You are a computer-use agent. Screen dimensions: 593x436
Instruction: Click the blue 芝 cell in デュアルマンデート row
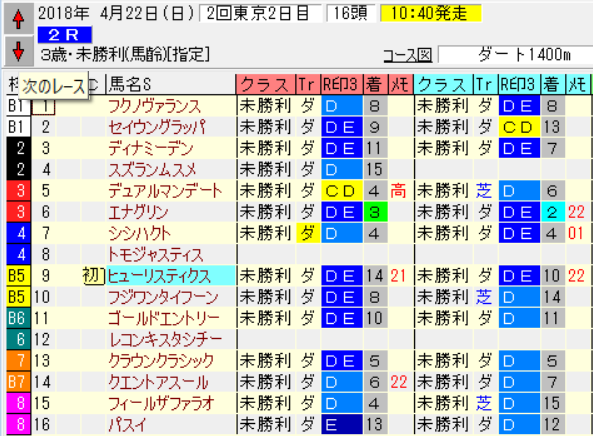[x=484, y=191]
